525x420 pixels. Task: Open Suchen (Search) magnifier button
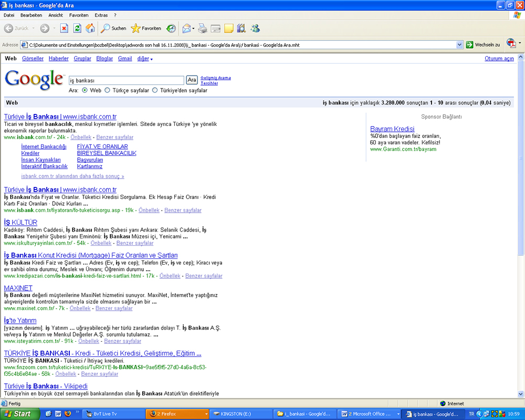[x=113, y=28]
